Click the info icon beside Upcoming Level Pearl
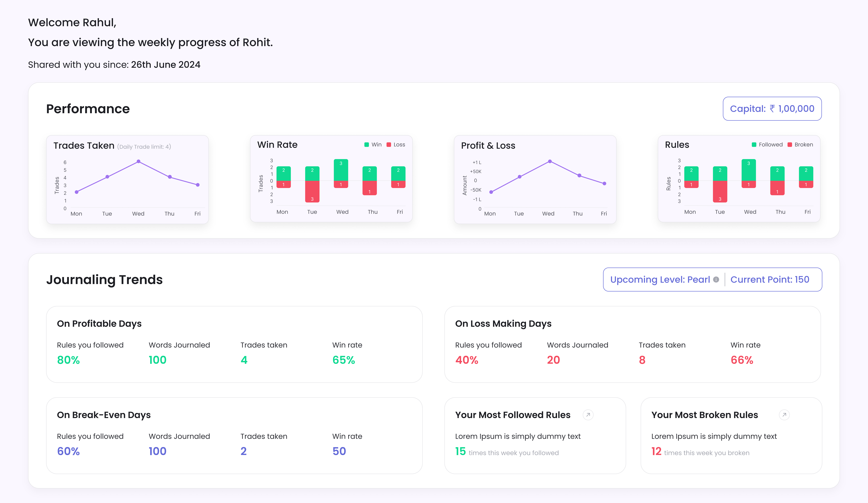This screenshot has height=503, width=868. 716,280
